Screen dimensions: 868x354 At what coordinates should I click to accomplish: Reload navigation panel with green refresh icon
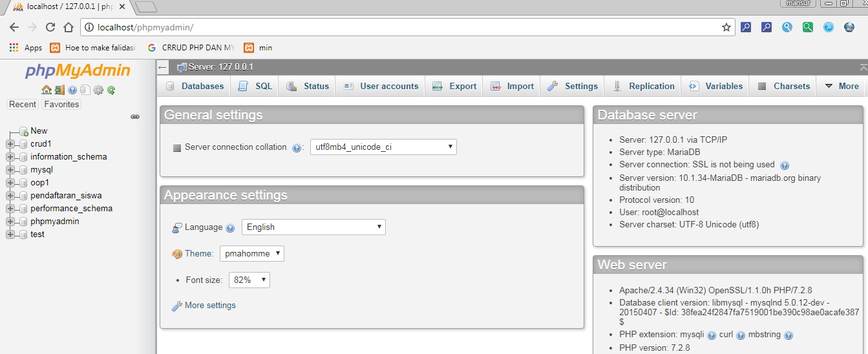[x=111, y=90]
